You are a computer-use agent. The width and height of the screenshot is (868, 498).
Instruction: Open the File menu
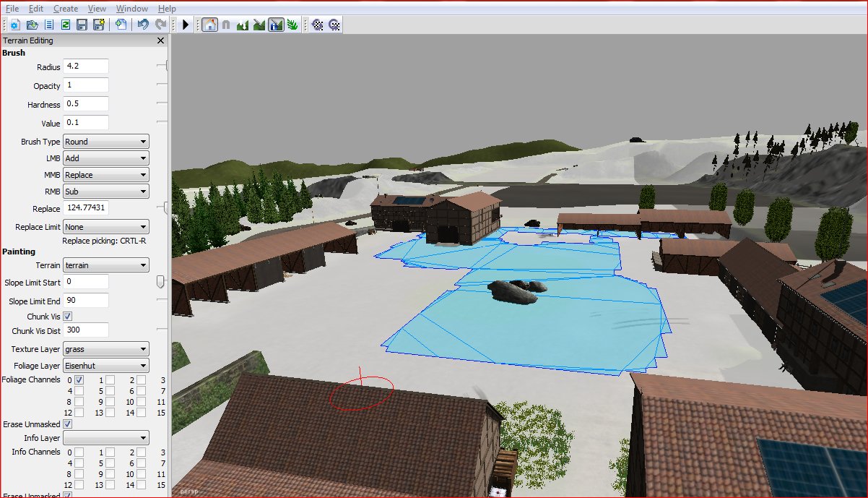coord(12,9)
